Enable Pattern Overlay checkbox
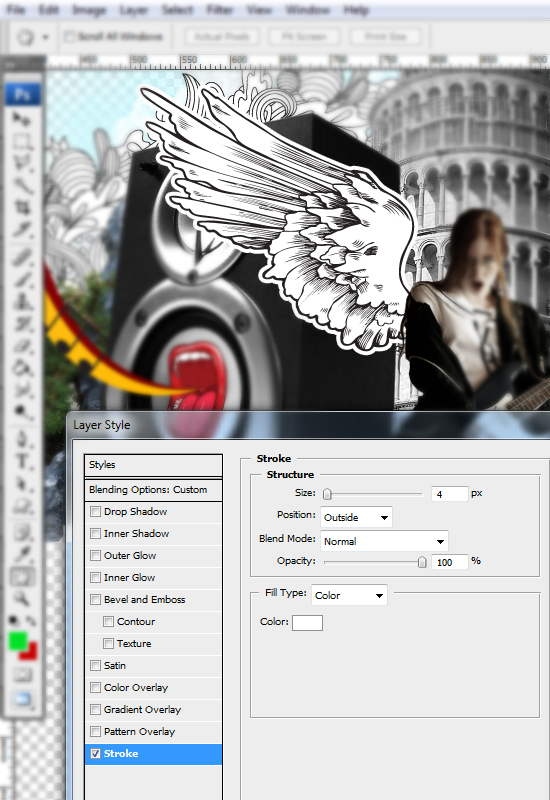This screenshot has height=800, width=550. [x=95, y=731]
